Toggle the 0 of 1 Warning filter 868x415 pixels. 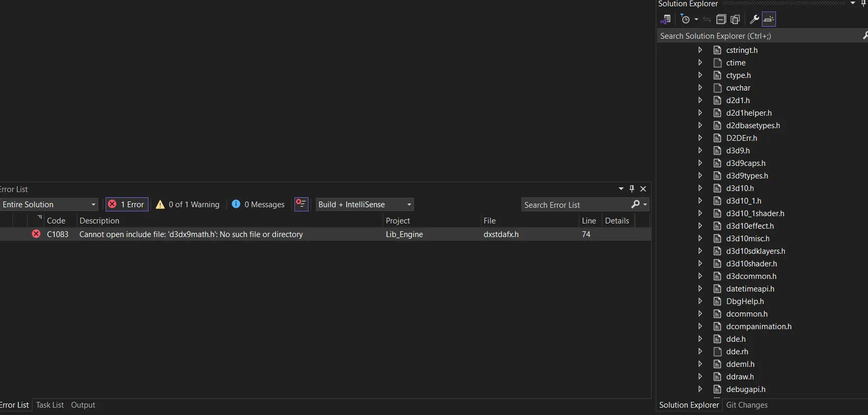click(x=188, y=205)
